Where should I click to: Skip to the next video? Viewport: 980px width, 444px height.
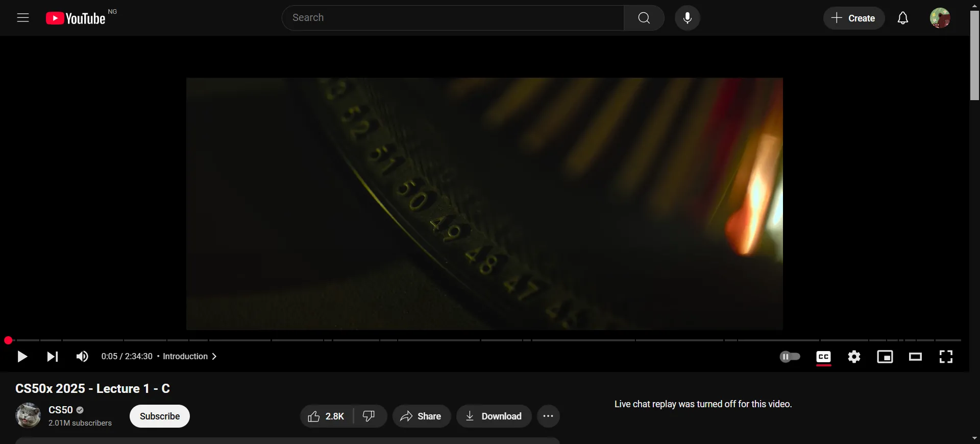[x=53, y=357]
